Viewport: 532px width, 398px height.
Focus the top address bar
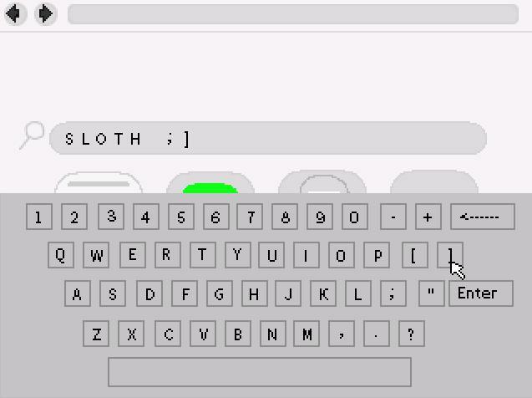point(293,14)
